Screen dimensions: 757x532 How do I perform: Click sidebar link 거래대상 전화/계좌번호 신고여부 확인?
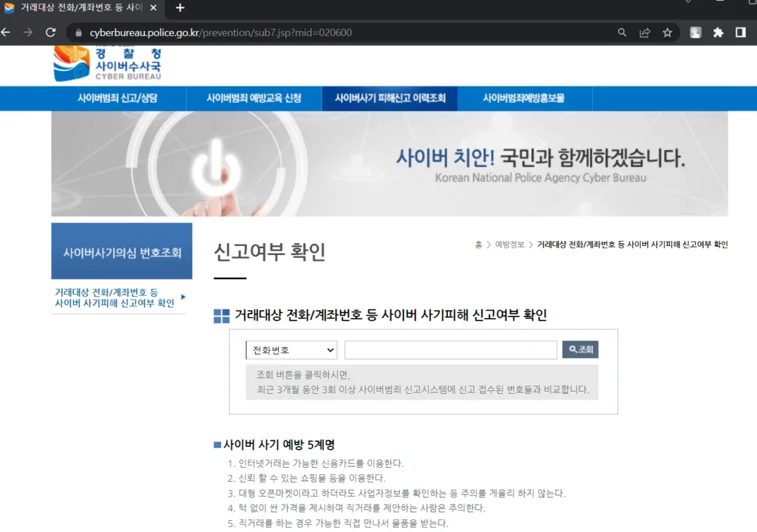coord(115,298)
